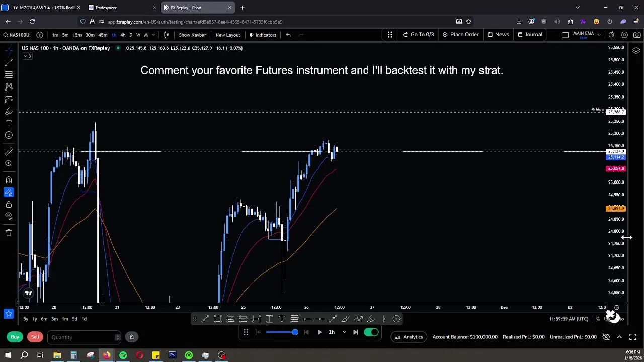Select the trend line drawing tool
Viewport: 644px width, 362px height.
[x=9, y=63]
